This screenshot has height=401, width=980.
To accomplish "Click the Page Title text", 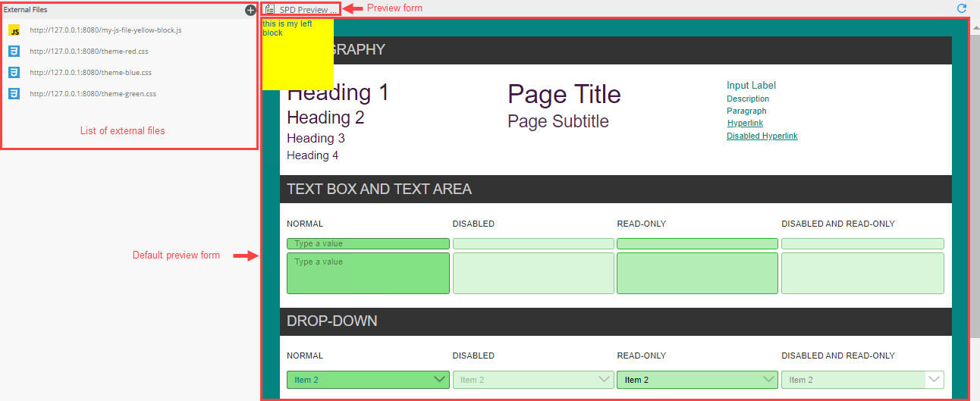I will point(564,94).
